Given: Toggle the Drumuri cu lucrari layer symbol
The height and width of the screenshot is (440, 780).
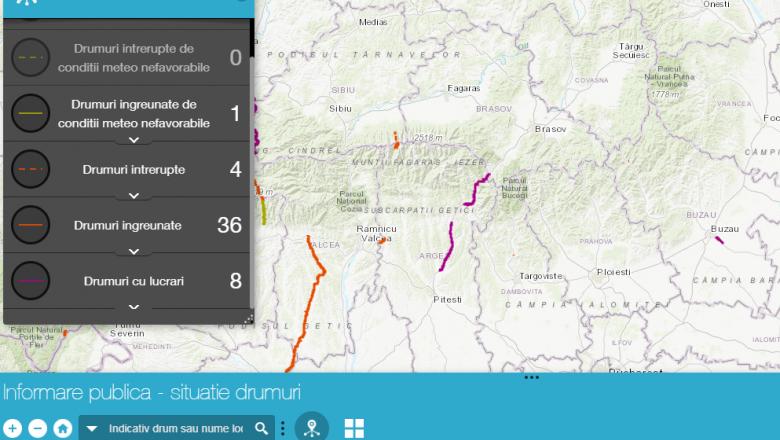Looking at the screenshot, I should point(31,281).
